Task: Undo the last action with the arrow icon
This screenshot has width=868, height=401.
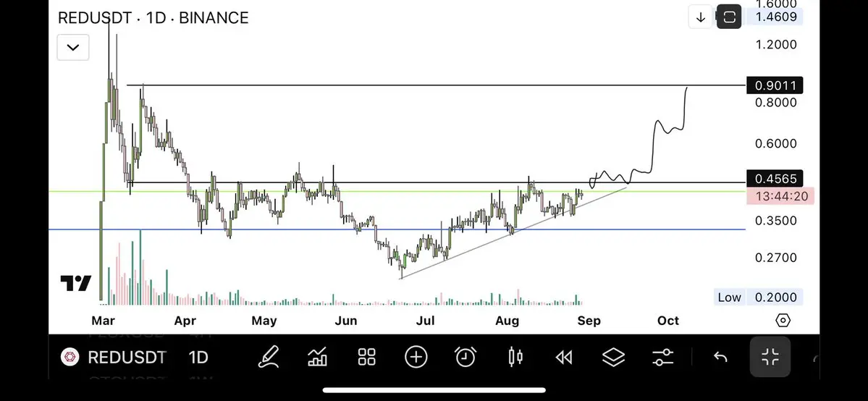Action: [x=720, y=358]
